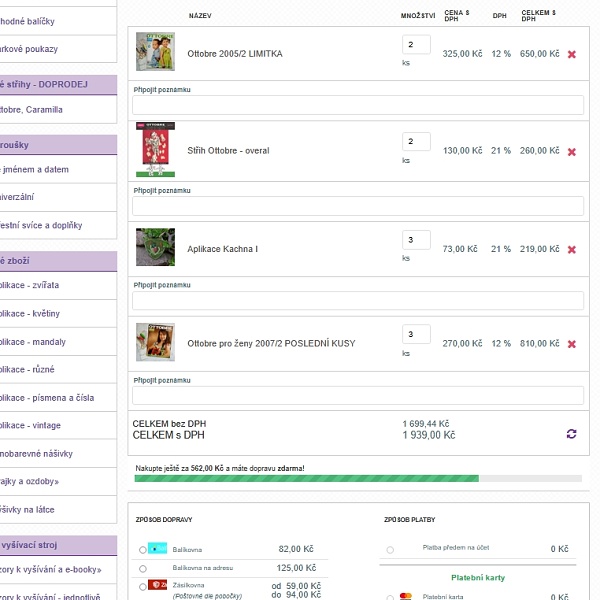The width and height of the screenshot is (600, 600).
Task: Click the refresh cart totals icon
Action: click(571, 434)
